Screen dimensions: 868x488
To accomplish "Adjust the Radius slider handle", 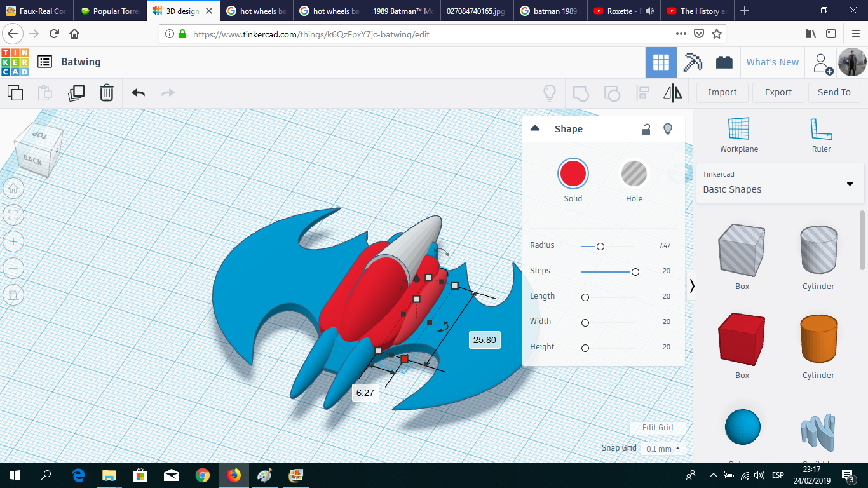I will [x=600, y=246].
